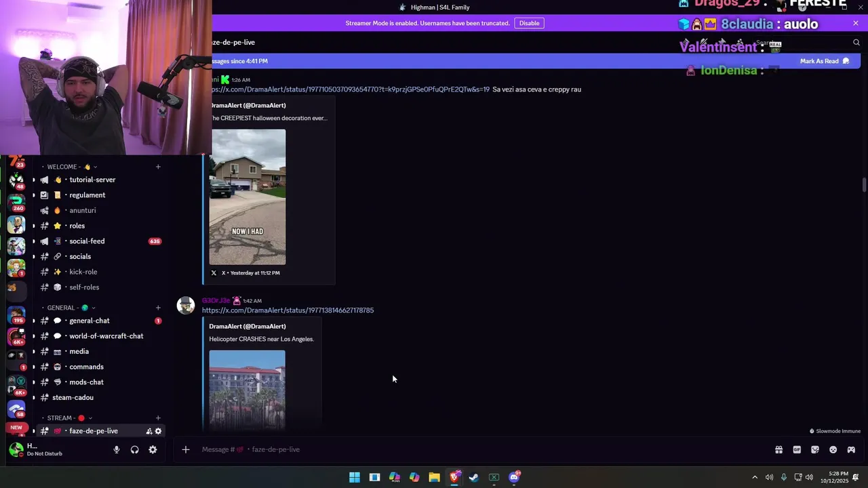Open Steam from taskbar

474,477
